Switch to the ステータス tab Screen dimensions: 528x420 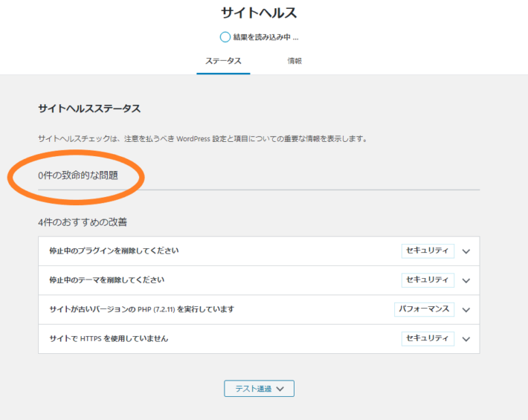[x=223, y=61]
